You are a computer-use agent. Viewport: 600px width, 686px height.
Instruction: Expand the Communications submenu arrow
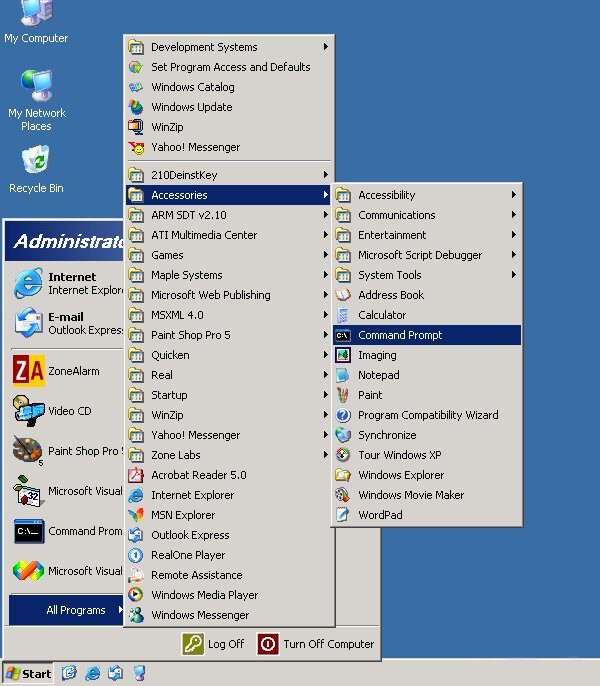(514, 215)
